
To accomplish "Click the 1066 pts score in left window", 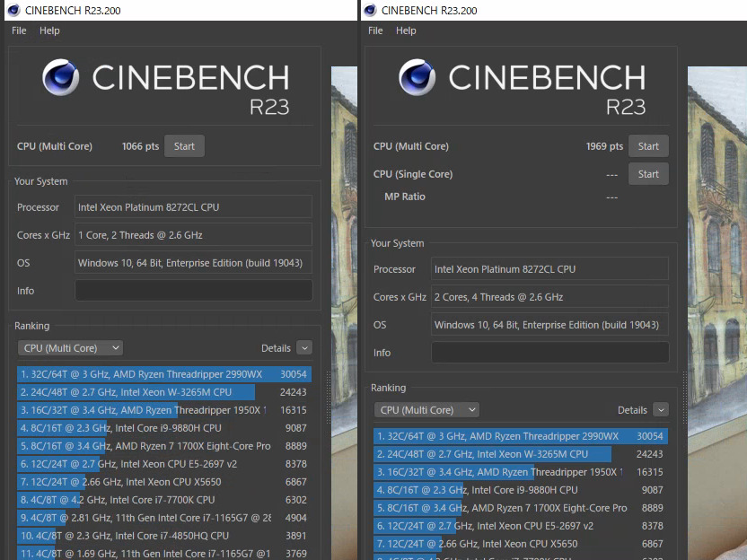I will (141, 146).
